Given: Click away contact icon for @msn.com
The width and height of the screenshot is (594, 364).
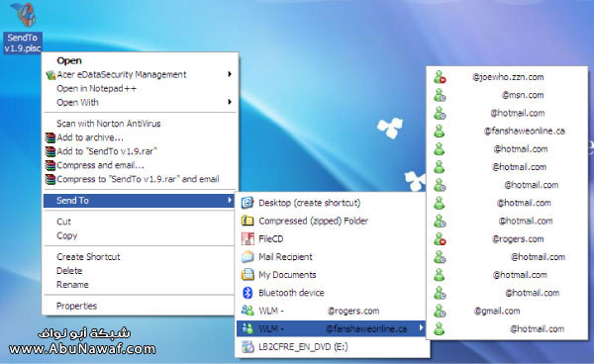Looking at the screenshot, I should coord(440,95).
